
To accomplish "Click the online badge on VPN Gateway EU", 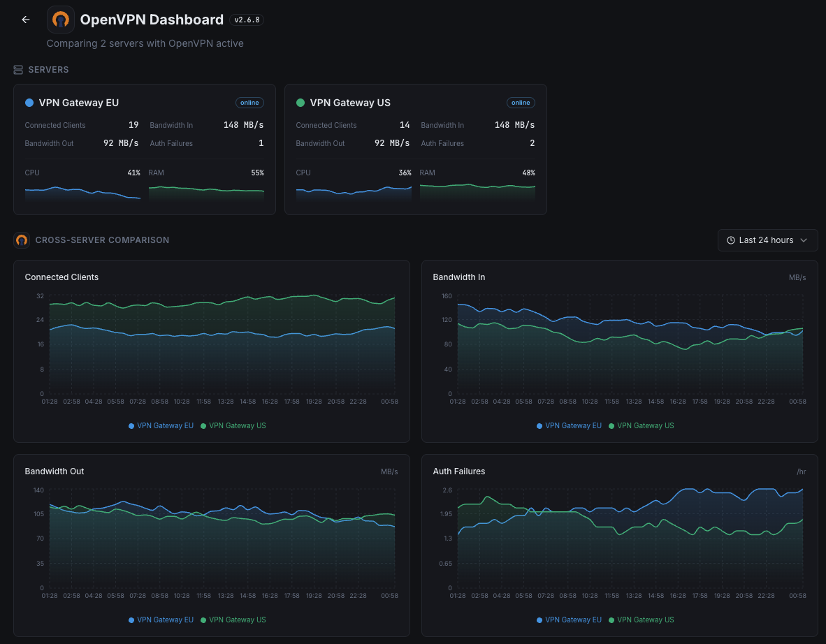I will (249, 103).
